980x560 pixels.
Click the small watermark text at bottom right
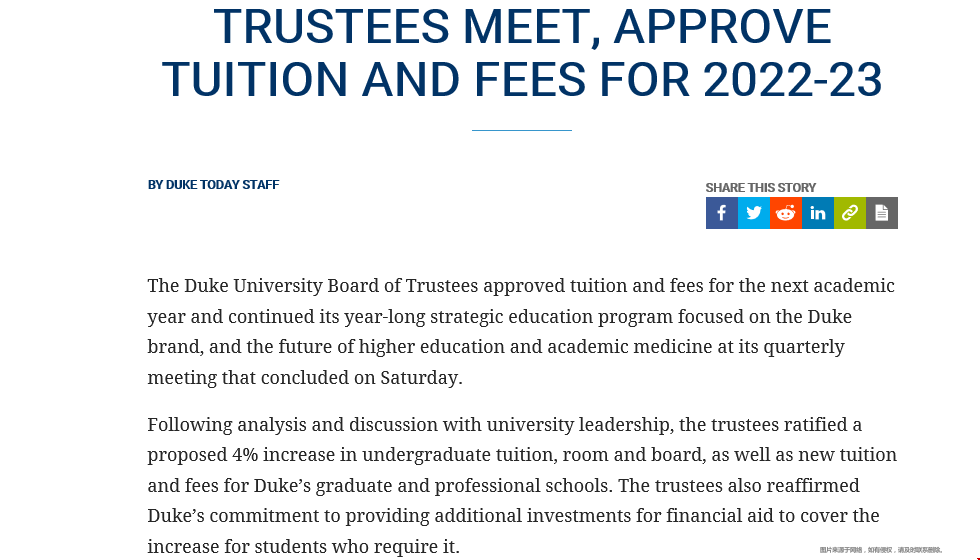pos(881,550)
